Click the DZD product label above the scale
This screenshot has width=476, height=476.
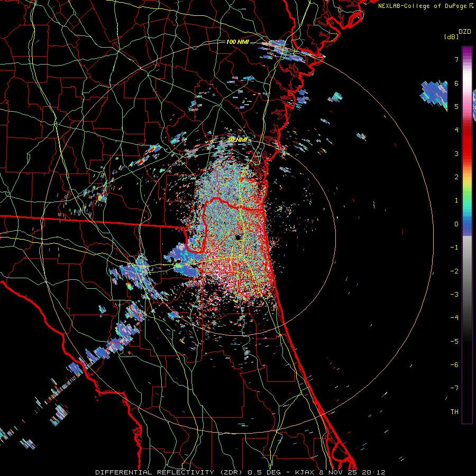tap(465, 32)
